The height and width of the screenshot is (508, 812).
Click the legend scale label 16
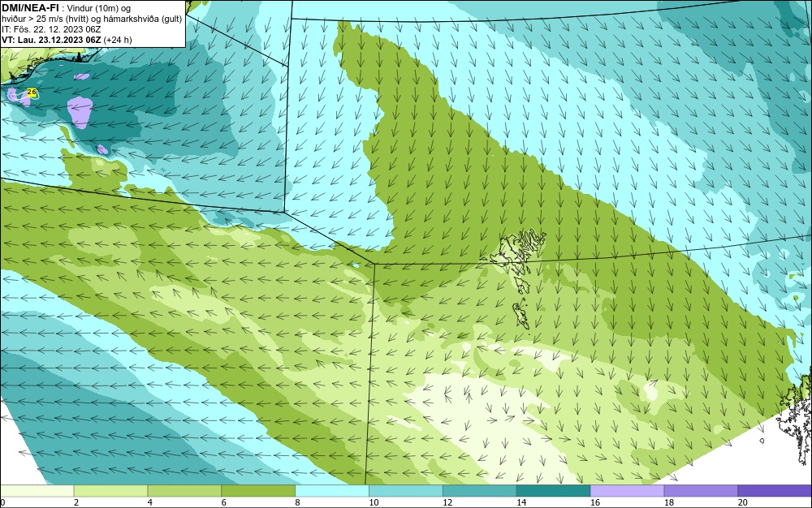pyautogui.click(x=595, y=502)
